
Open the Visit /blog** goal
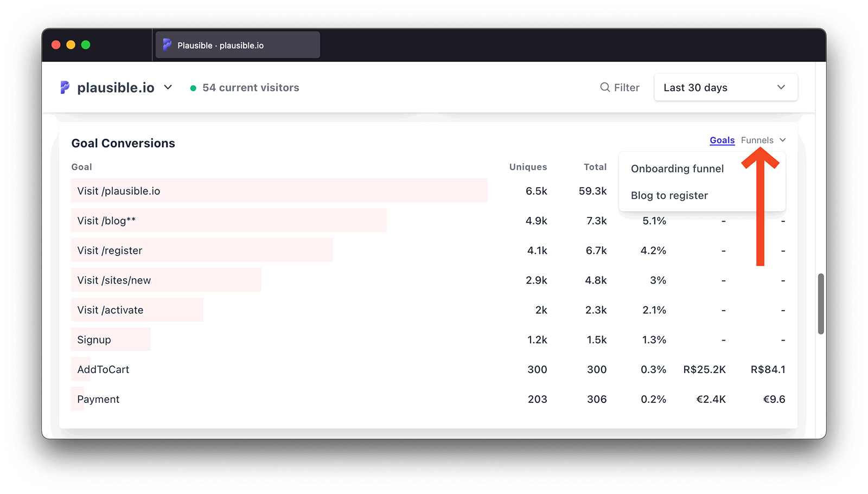pyautogui.click(x=106, y=221)
